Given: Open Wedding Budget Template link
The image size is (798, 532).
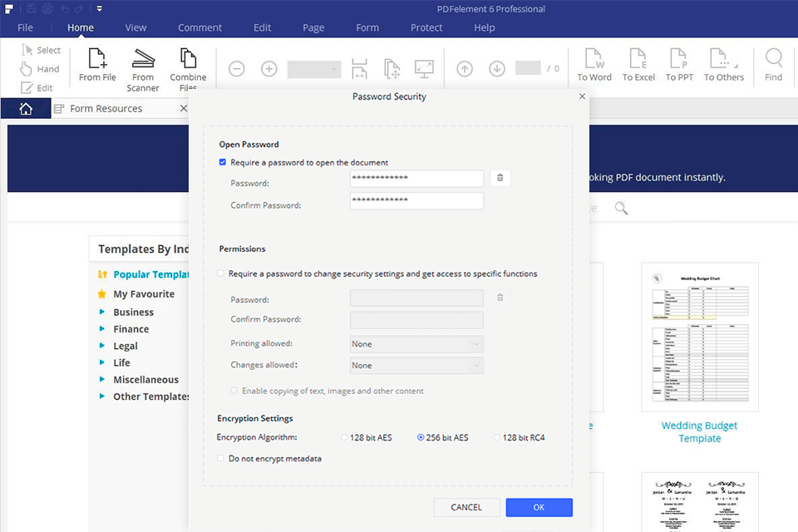Looking at the screenshot, I should [x=699, y=431].
